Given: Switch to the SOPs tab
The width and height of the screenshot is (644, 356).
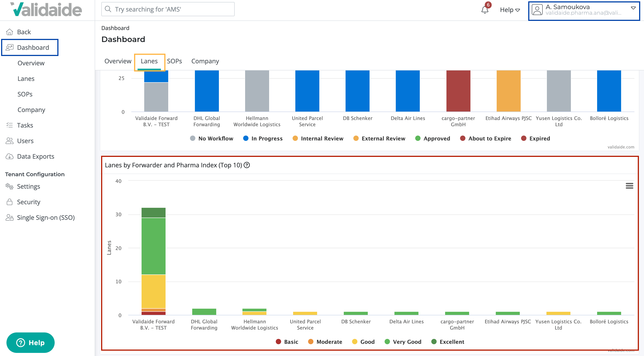Looking at the screenshot, I should (174, 61).
